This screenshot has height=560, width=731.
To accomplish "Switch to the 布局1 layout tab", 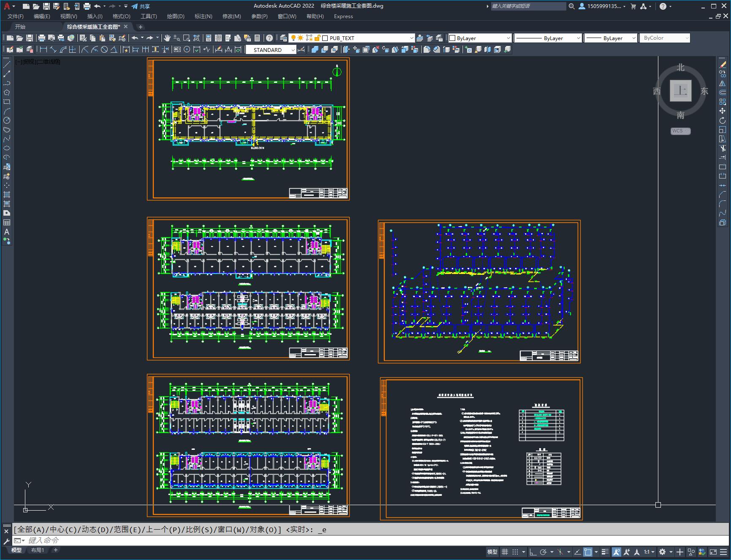I will [x=38, y=550].
